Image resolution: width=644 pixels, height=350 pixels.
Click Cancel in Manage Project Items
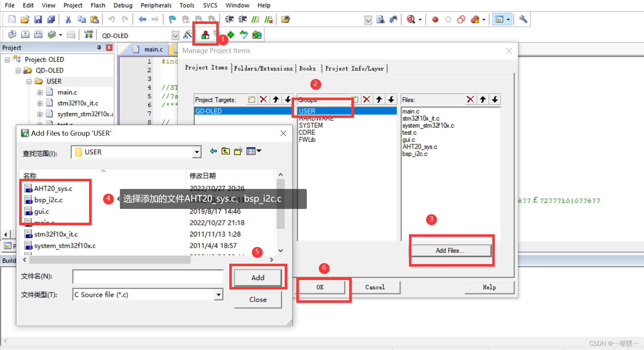[x=375, y=287]
